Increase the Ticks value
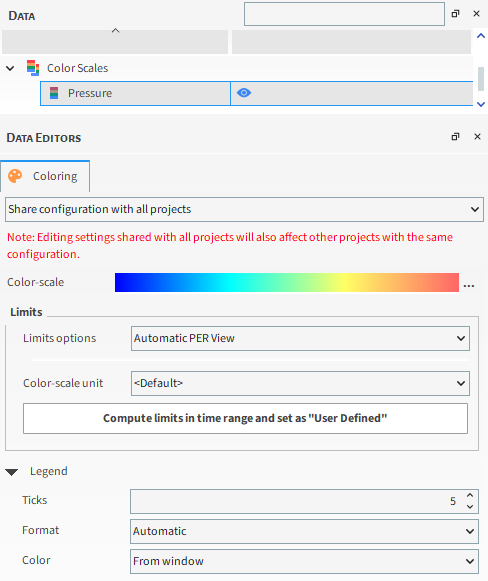488x581 pixels. (x=470, y=495)
